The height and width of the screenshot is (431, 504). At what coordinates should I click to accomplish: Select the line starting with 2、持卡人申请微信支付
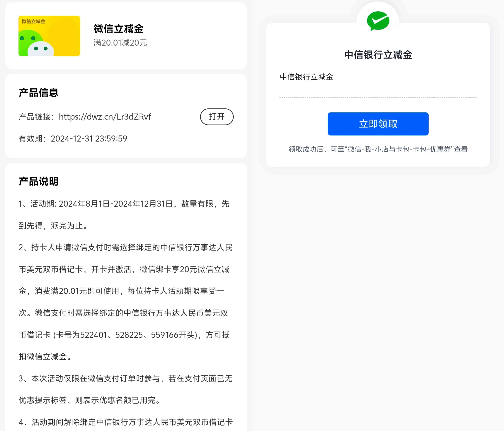click(x=126, y=247)
